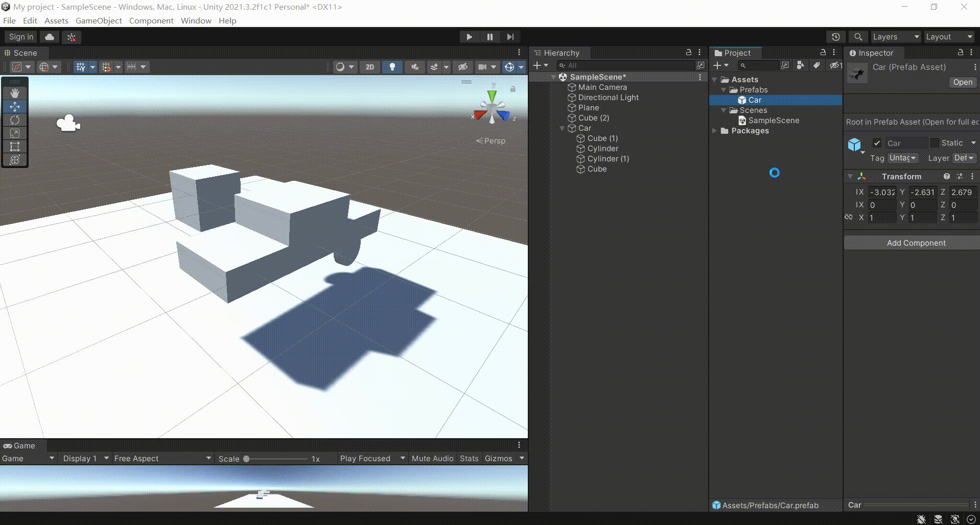Open search-by-type filter in Project panel
This screenshot has width=980, height=525.
click(801, 65)
